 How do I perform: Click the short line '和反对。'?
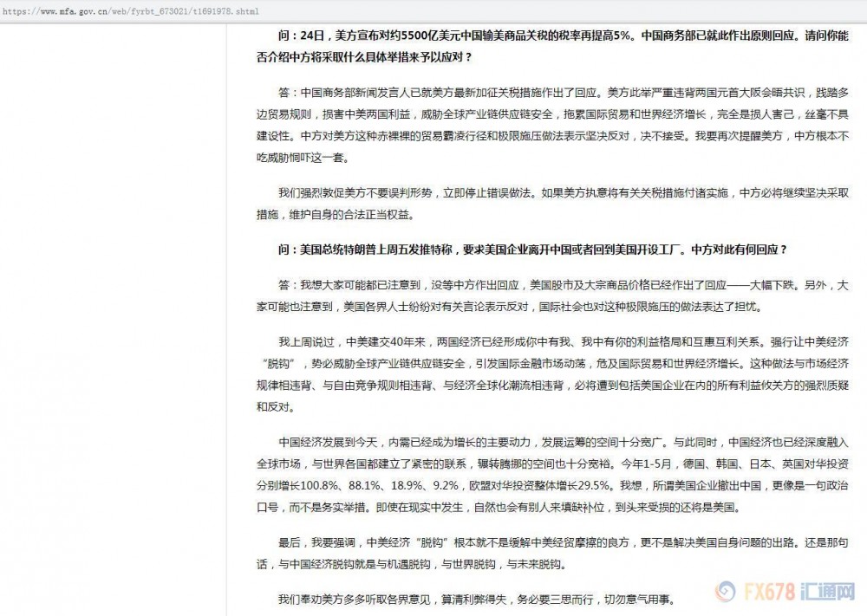point(276,407)
